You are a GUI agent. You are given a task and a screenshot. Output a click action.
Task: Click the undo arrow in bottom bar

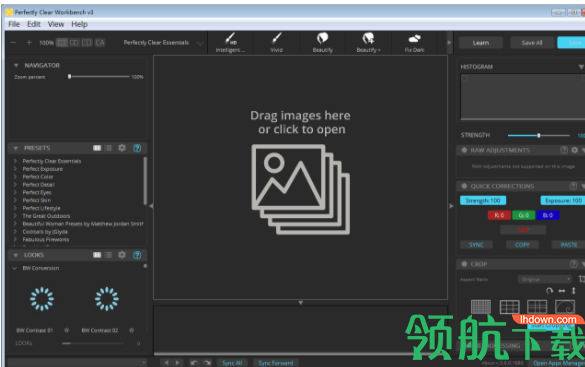(194, 363)
